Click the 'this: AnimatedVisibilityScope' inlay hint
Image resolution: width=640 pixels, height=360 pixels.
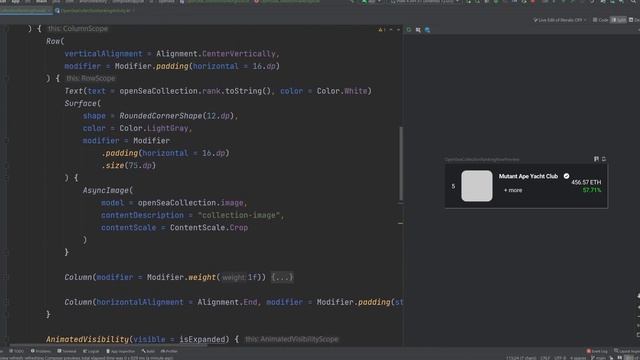click(291, 339)
